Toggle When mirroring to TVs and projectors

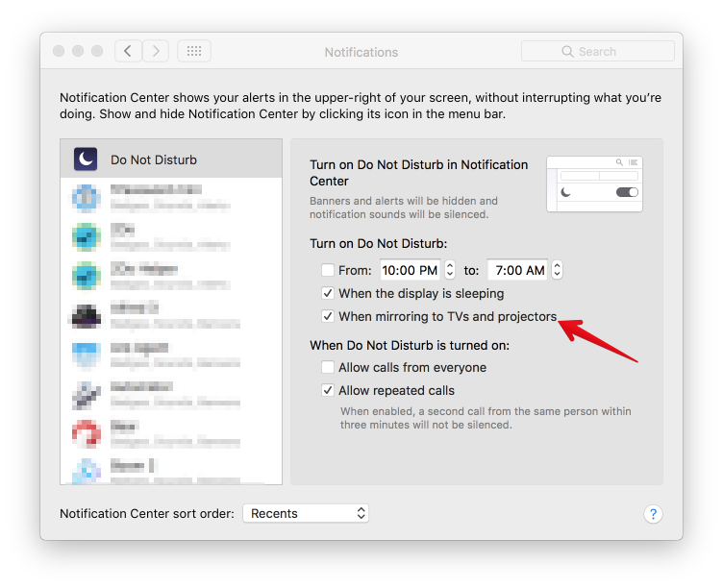pyautogui.click(x=328, y=316)
